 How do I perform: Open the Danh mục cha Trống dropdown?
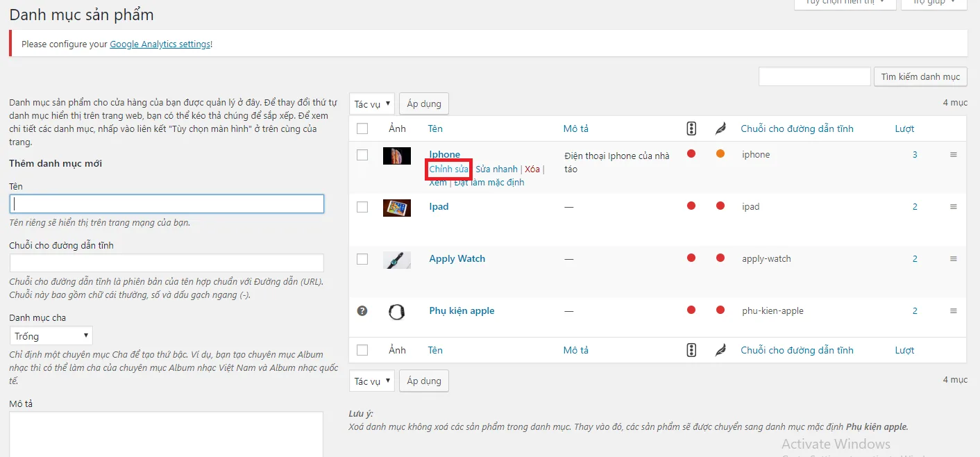click(x=51, y=336)
